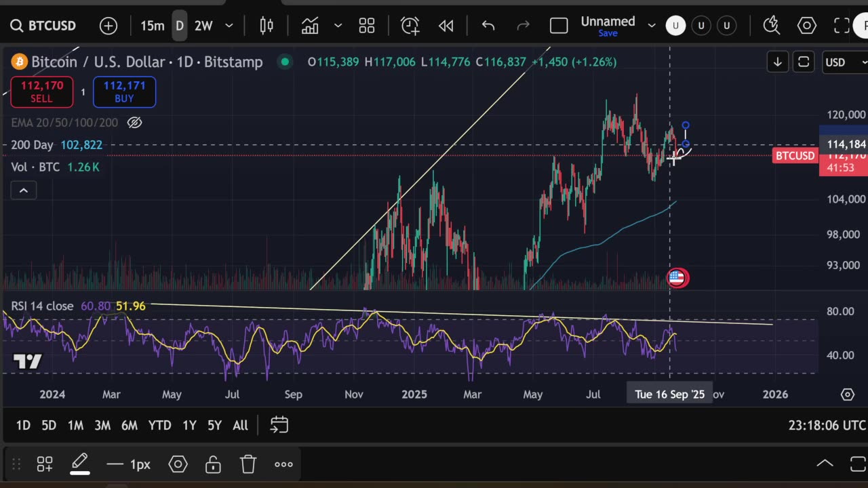Open the pencil line color picker
This screenshot has height=488, width=868.
coord(80,464)
